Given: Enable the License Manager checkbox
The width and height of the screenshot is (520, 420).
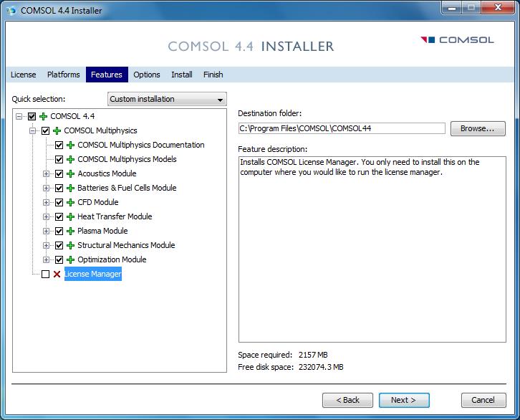Looking at the screenshot, I should pyautogui.click(x=46, y=274).
